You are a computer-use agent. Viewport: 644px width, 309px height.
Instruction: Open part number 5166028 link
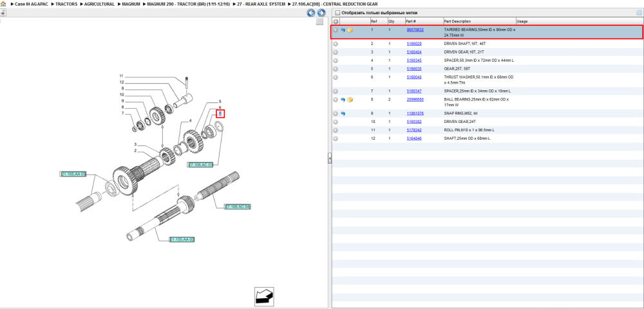414,44
